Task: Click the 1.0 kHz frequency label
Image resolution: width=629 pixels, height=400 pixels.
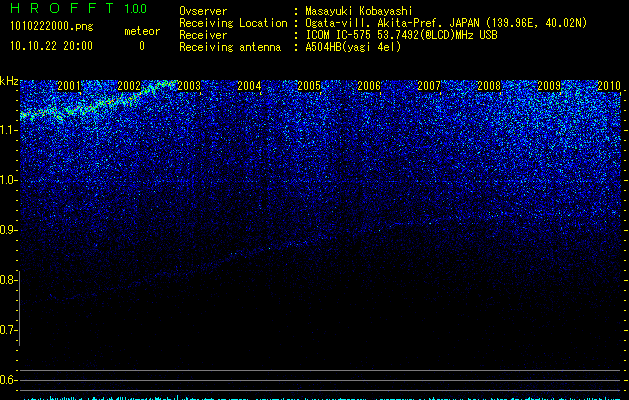Action: click(7, 180)
